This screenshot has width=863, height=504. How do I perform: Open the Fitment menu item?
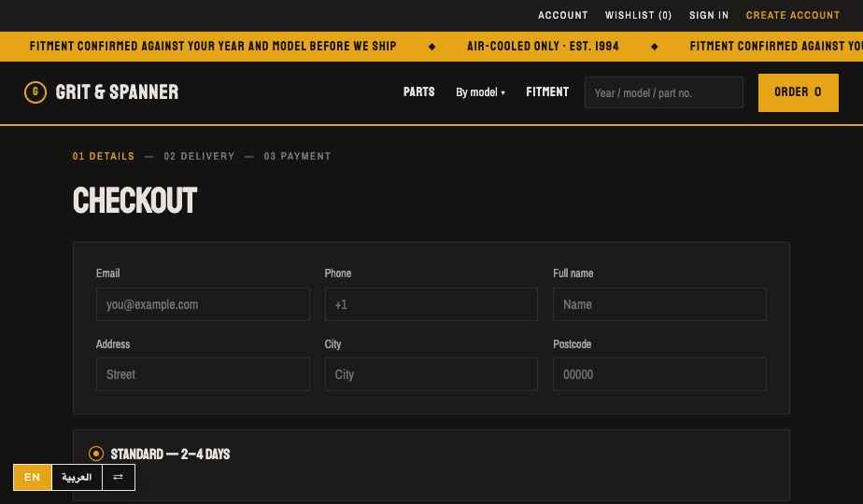pos(547,91)
